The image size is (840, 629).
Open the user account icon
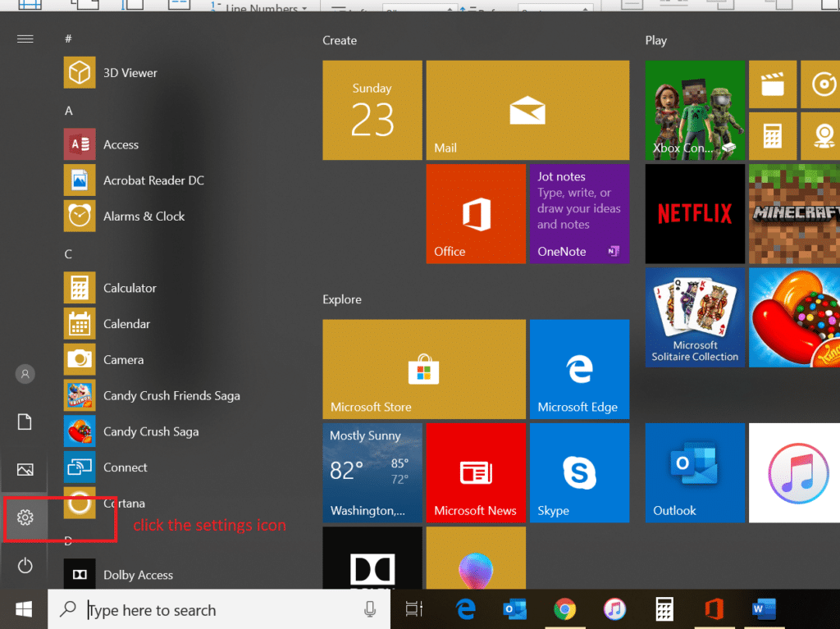(25, 374)
